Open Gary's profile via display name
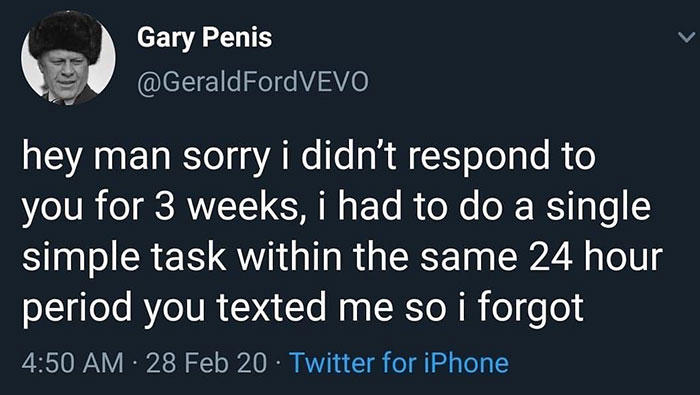The width and height of the screenshot is (700, 395). pos(204,37)
